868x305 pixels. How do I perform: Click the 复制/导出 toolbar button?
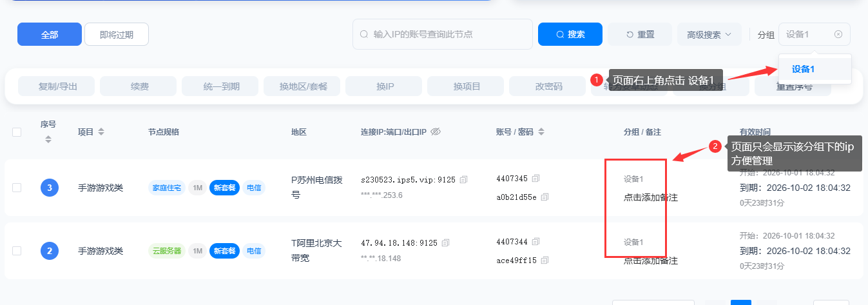pos(57,86)
